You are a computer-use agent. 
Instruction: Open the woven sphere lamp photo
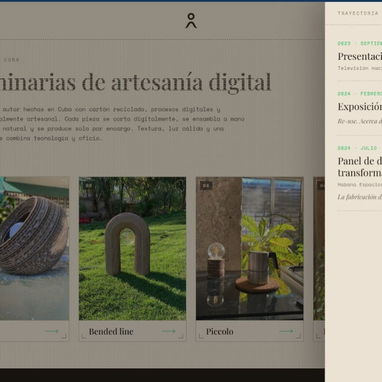[34, 248]
